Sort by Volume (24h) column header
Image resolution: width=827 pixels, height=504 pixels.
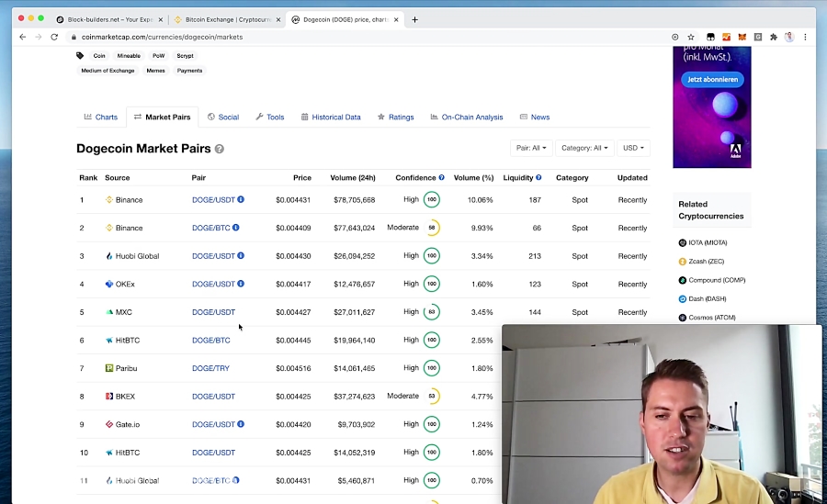coord(353,178)
